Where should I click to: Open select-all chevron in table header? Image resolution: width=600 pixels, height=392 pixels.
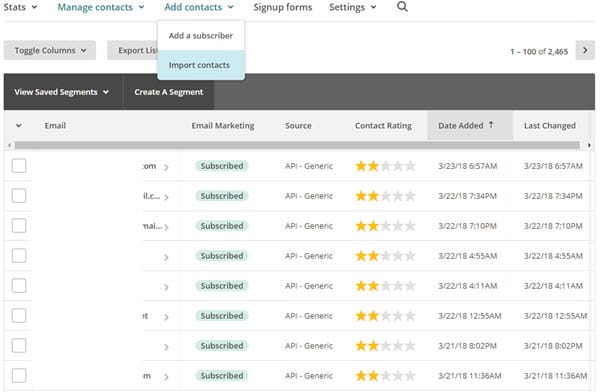click(18, 126)
